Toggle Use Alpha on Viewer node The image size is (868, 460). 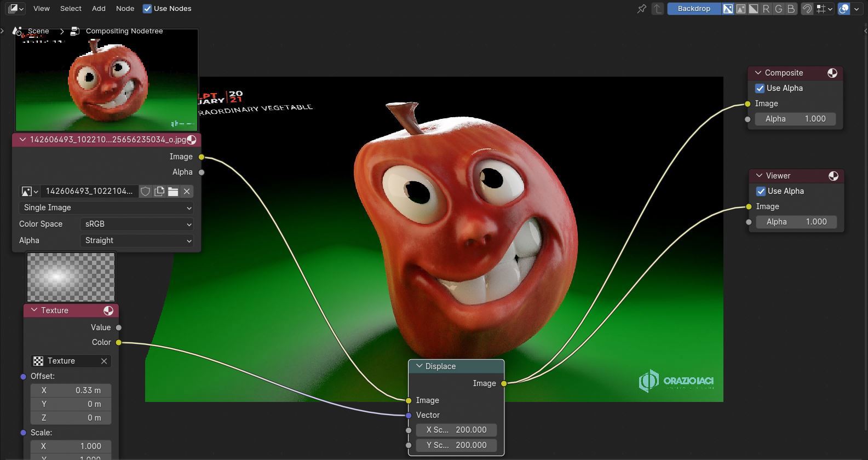(761, 191)
